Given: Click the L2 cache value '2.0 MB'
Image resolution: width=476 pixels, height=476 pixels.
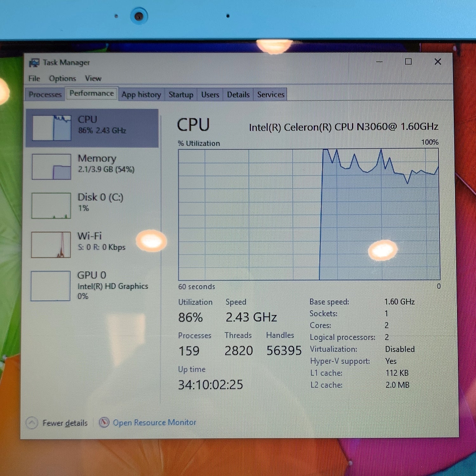Looking at the screenshot, I should pos(397,385).
